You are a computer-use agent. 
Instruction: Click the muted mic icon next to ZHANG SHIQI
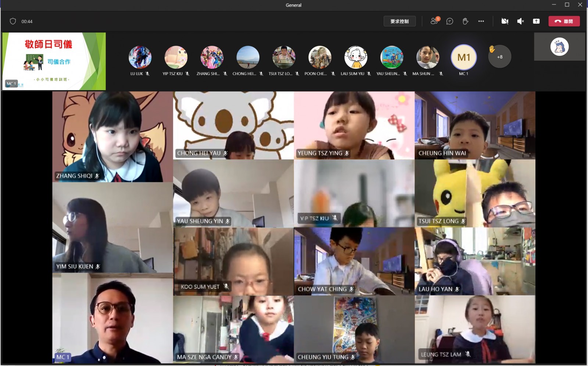point(97,176)
